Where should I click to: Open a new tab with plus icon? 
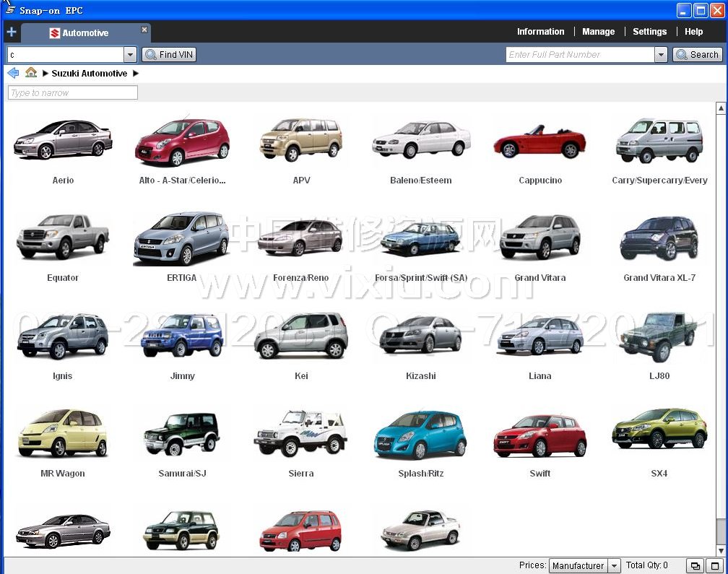(12, 32)
